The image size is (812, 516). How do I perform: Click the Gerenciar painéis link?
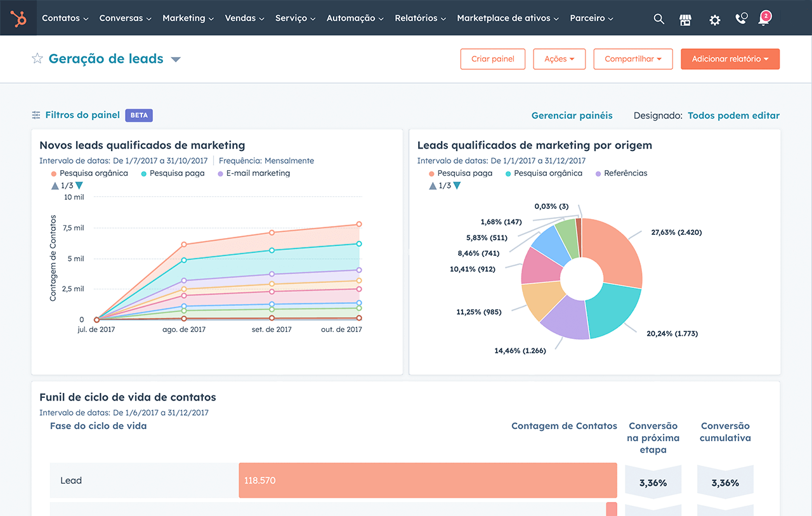(572, 116)
